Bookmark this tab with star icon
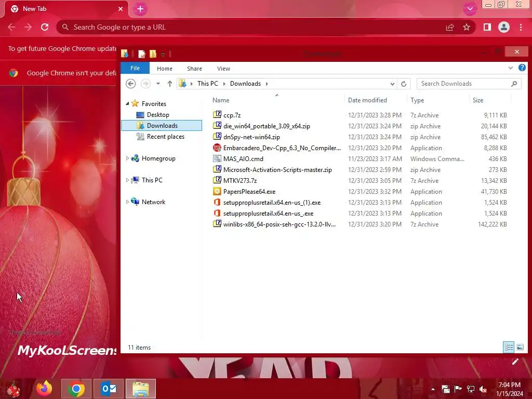The height and width of the screenshot is (399, 532). [467, 27]
